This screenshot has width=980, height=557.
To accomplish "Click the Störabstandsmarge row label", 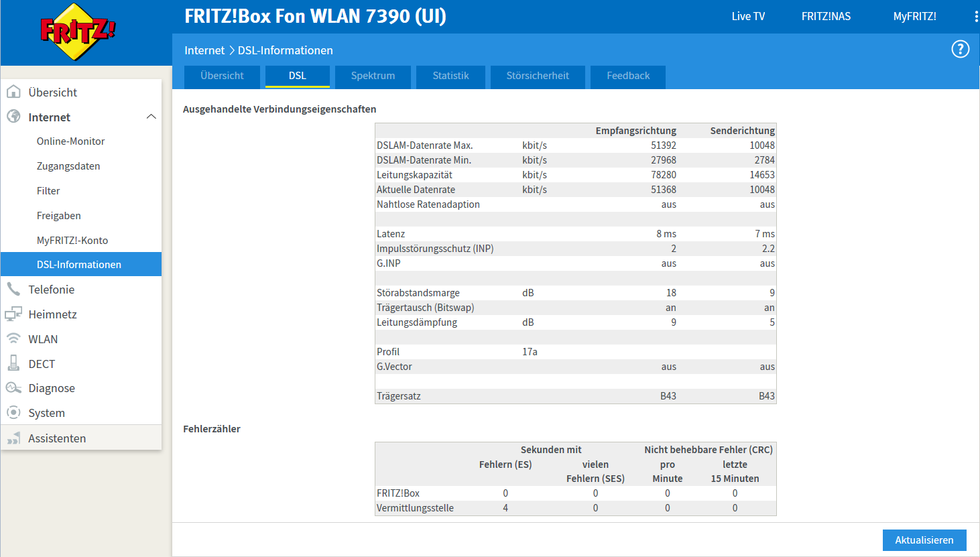I will tap(418, 293).
